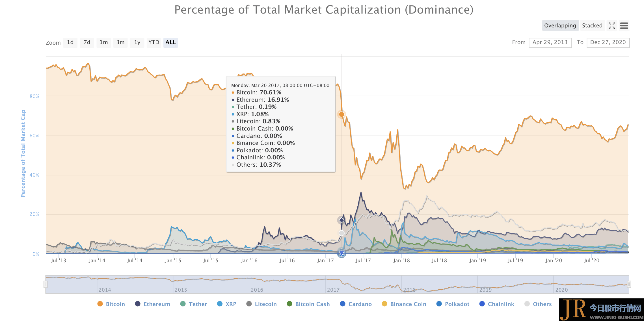Toggle Others series in legend
Screen dimensions: 644x321
(x=538, y=304)
